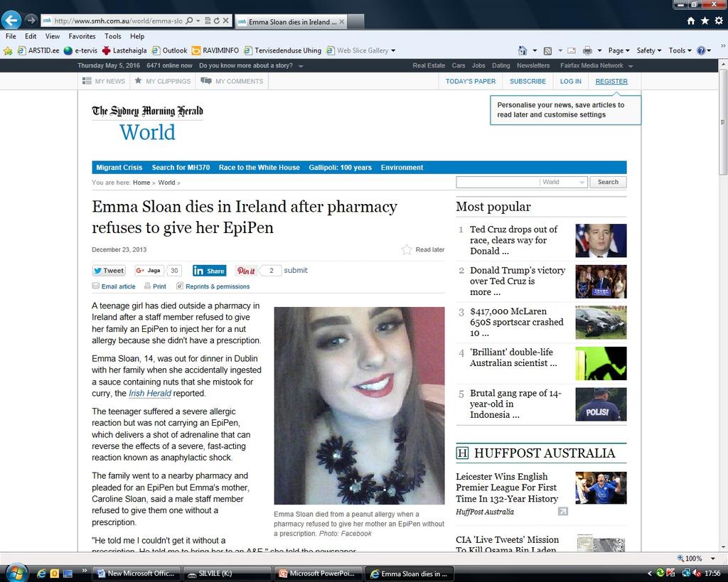Viewport: 728px width, 582px height.
Task: Open Leicester Wins English Premier League story
Action: point(507,487)
